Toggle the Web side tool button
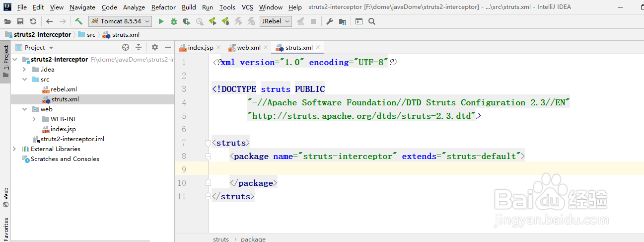 click(x=5, y=197)
